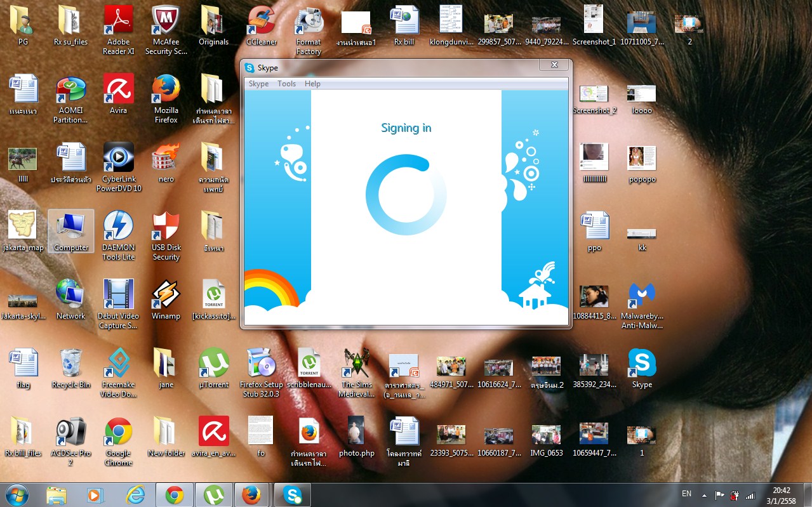Switch to µTorrent in the taskbar
This screenshot has height=507, width=812.
214,495
